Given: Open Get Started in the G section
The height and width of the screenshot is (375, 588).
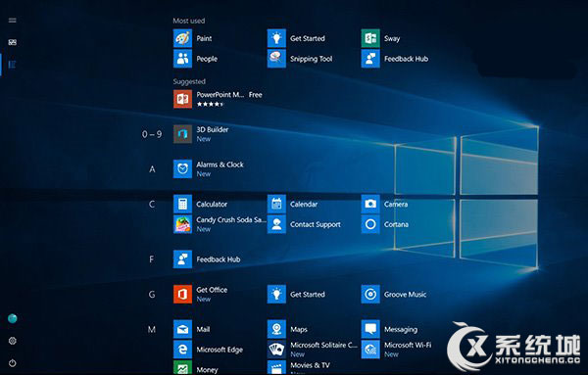Looking at the screenshot, I should [x=276, y=295].
